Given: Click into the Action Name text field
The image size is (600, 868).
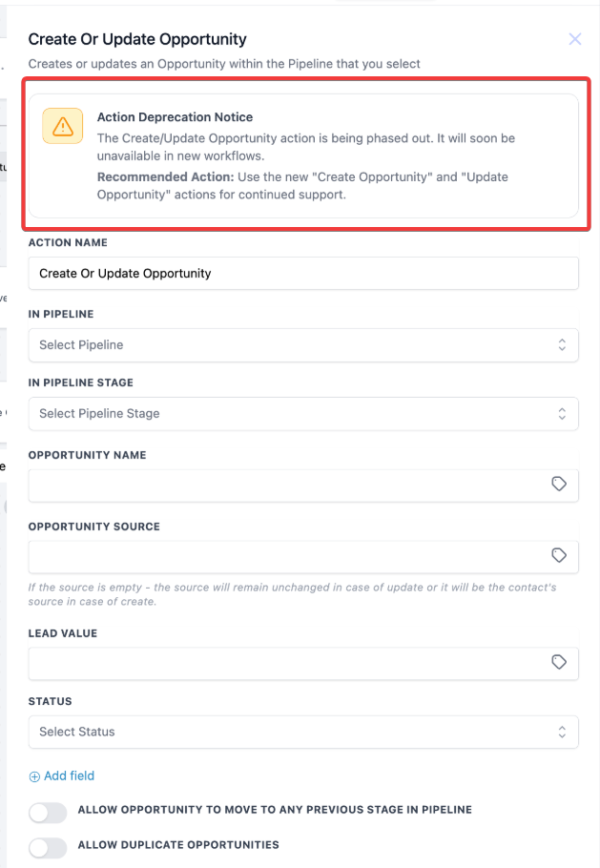Looking at the screenshot, I should click(303, 273).
